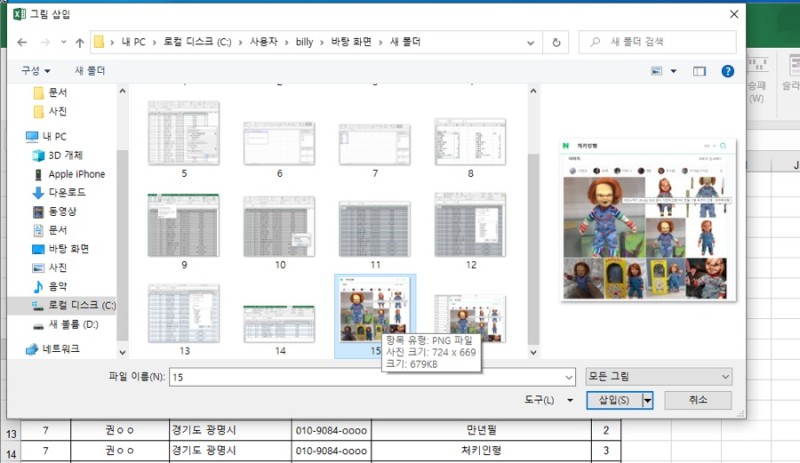Open 다운로드 folder

point(59,192)
